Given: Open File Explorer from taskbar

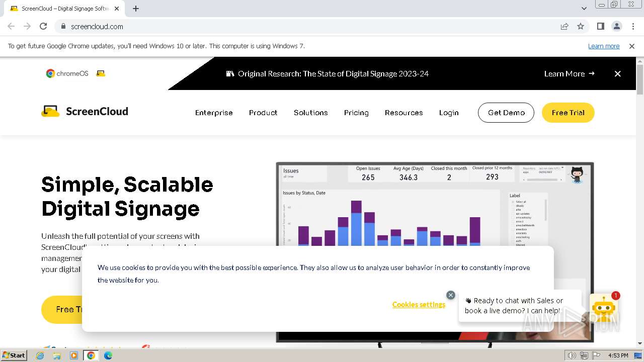Looking at the screenshot, I should coord(57,355).
